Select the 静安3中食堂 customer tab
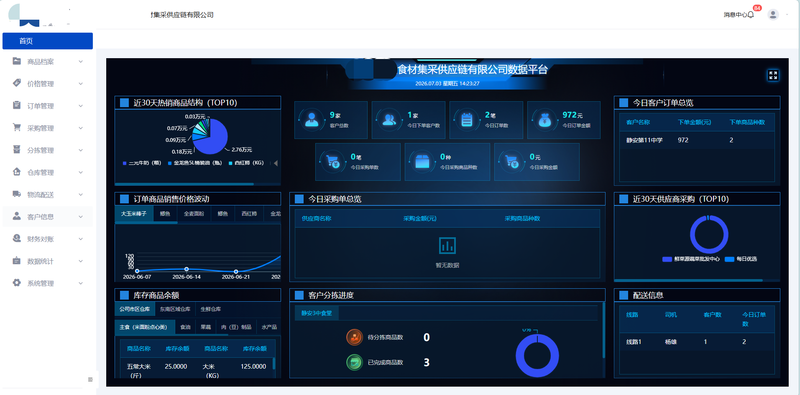Image resolution: width=800 pixels, height=395 pixels. tap(316, 313)
